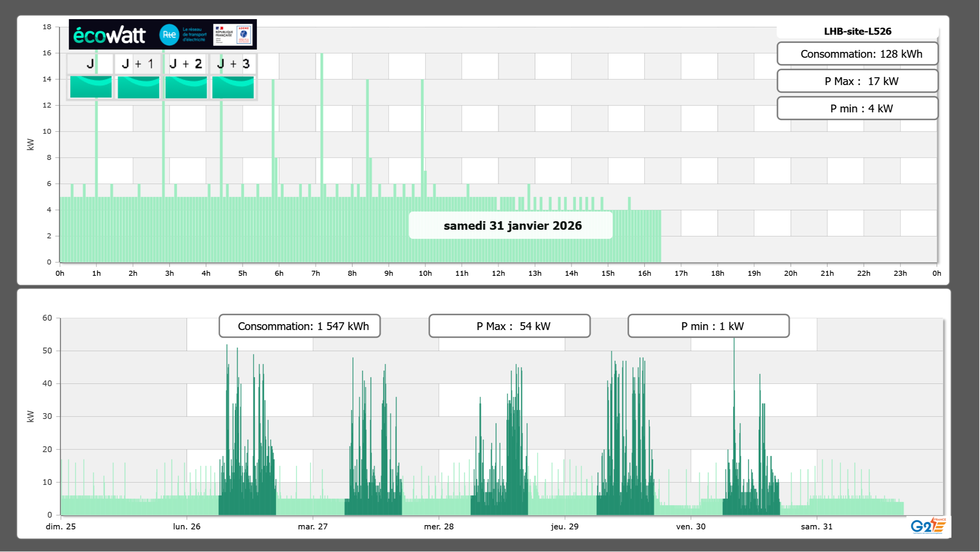Click the République Française ADEME logo
Screen dimensions: 980x552
233,35
